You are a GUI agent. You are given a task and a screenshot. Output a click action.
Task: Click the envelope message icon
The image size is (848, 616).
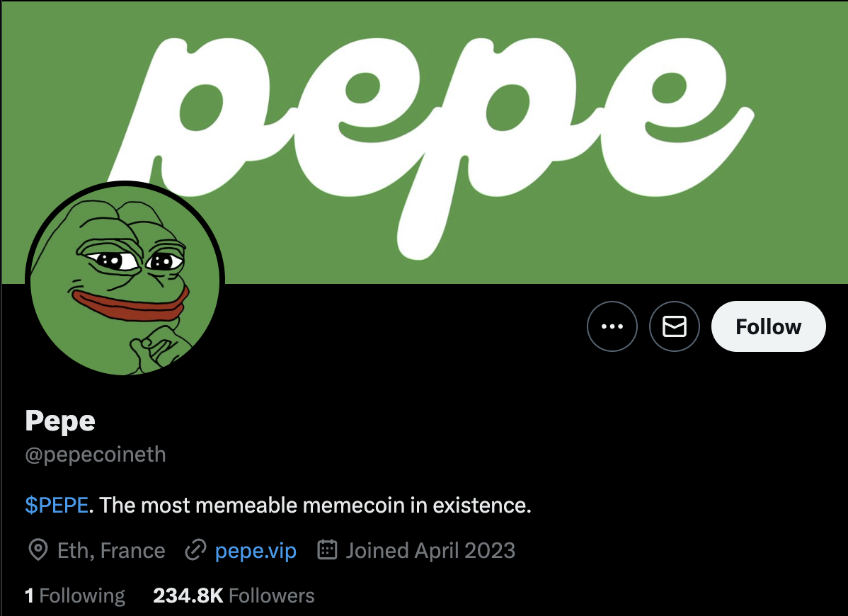tap(675, 326)
